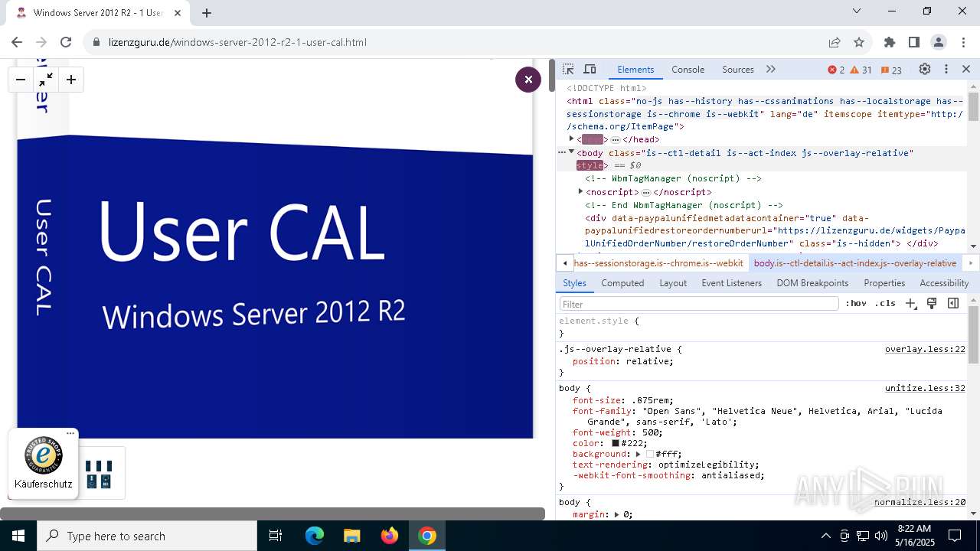The width and height of the screenshot is (980, 551).
Task: Open the DOM Breakpoints tab
Action: pos(812,283)
